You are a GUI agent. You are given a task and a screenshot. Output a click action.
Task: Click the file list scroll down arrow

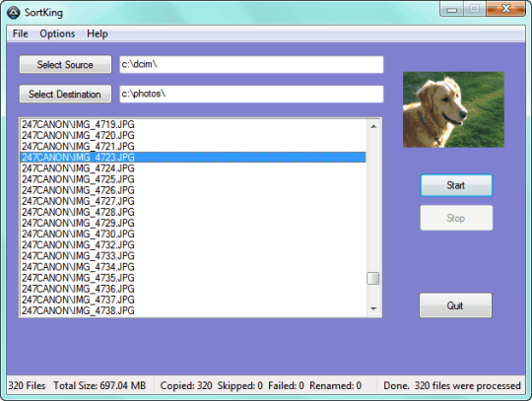click(373, 308)
